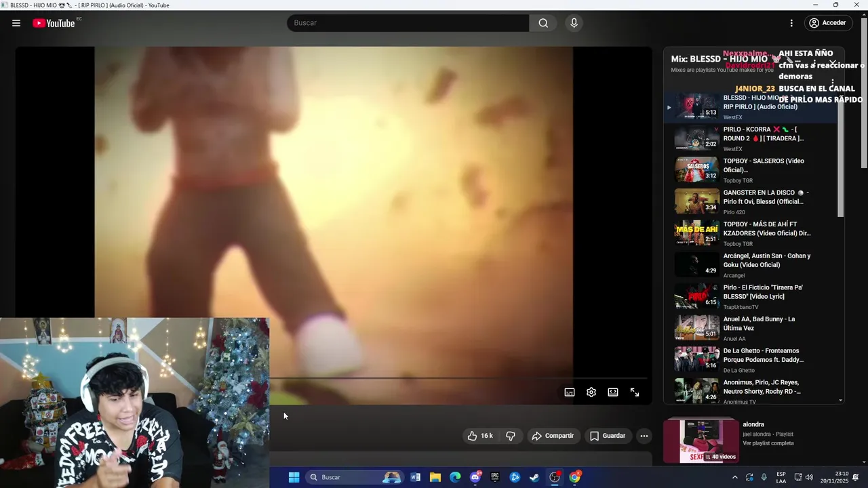The width and height of the screenshot is (868, 488).
Task: Focus the Buscar search field
Action: pyautogui.click(x=408, y=23)
